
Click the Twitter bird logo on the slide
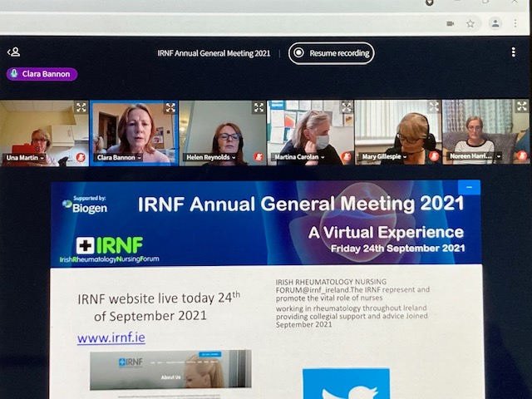click(346, 384)
